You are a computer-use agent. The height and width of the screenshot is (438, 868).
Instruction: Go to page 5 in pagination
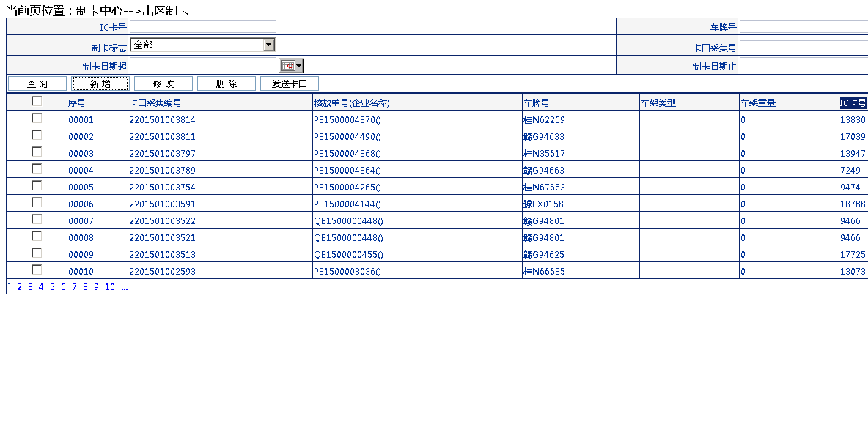[x=52, y=287]
